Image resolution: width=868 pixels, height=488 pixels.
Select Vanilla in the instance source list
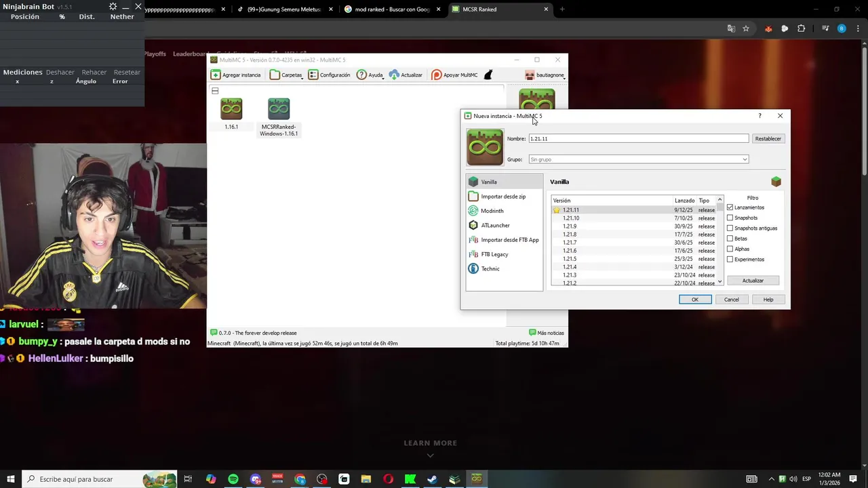click(x=504, y=182)
